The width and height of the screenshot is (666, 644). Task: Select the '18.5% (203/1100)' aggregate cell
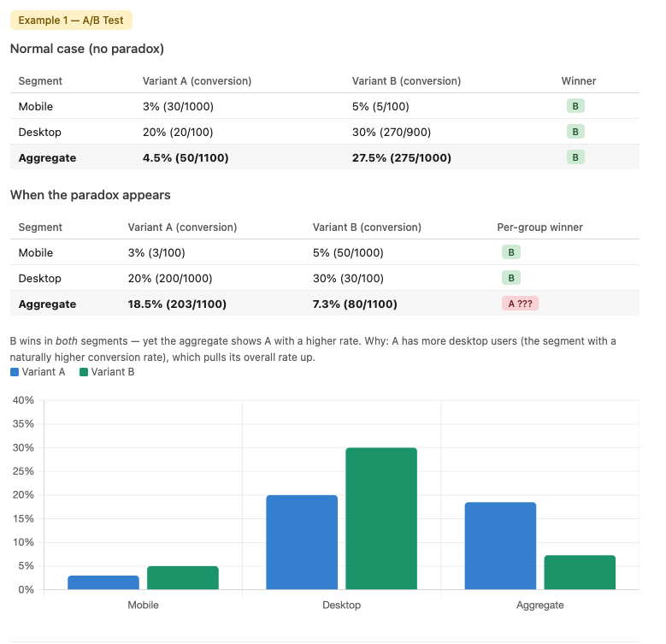click(x=178, y=304)
